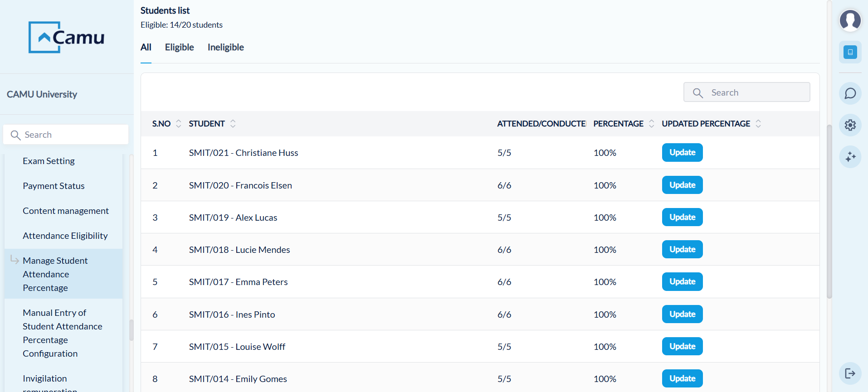Sort table by Student column

233,124
